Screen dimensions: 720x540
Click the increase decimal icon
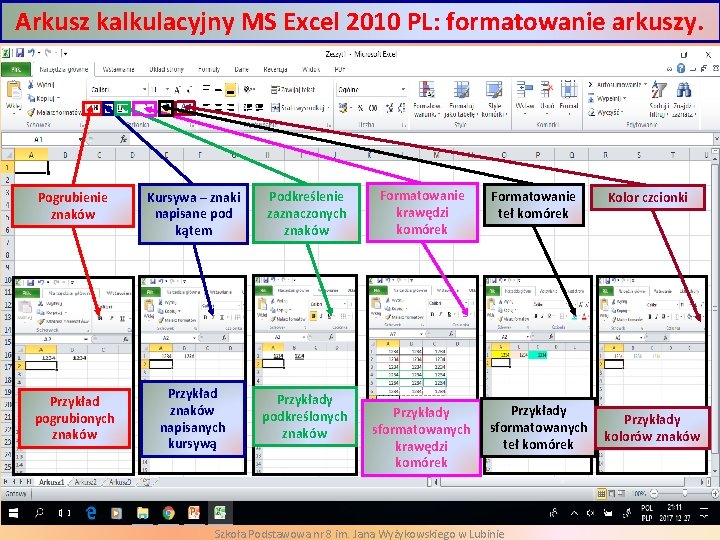coord(390,108)
